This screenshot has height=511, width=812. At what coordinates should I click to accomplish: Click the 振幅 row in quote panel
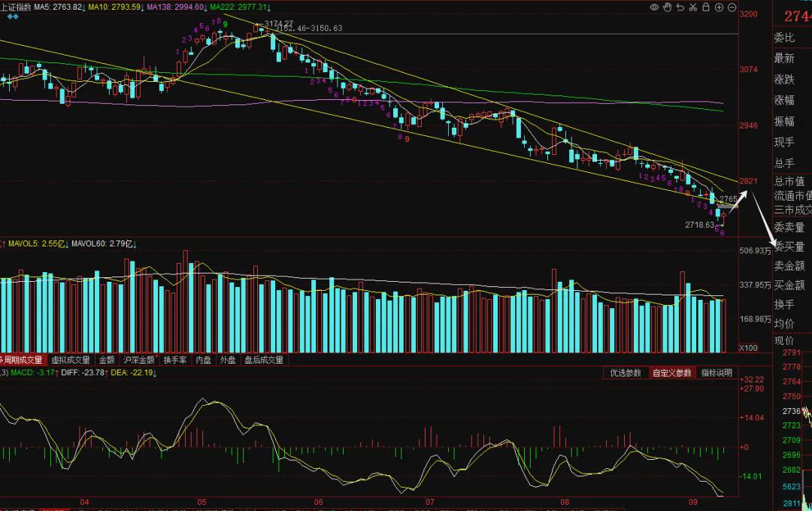784,121
